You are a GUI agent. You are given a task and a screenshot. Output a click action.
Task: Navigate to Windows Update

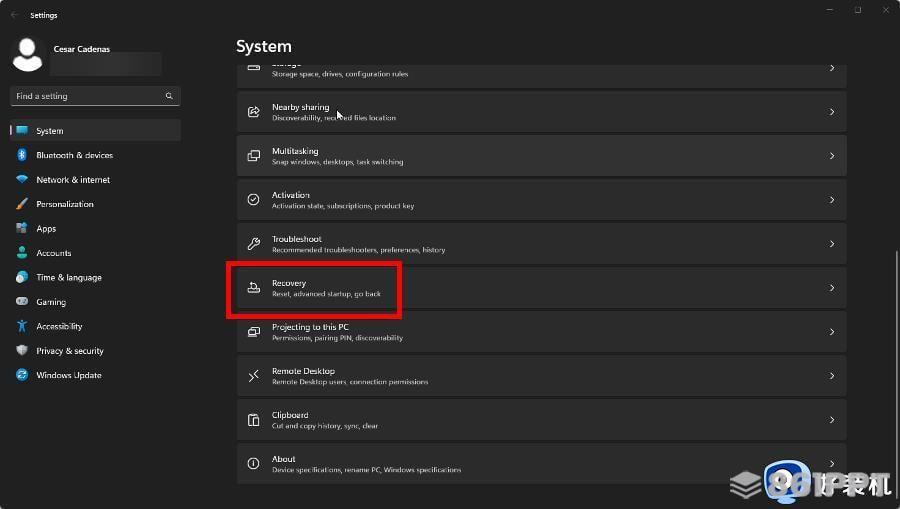[95, 375]
